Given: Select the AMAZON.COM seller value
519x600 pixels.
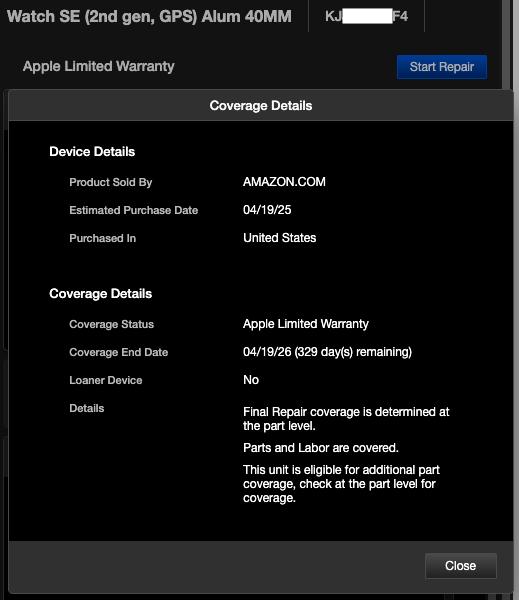Looking at the screenshot, I should click(x=284, y=182).
